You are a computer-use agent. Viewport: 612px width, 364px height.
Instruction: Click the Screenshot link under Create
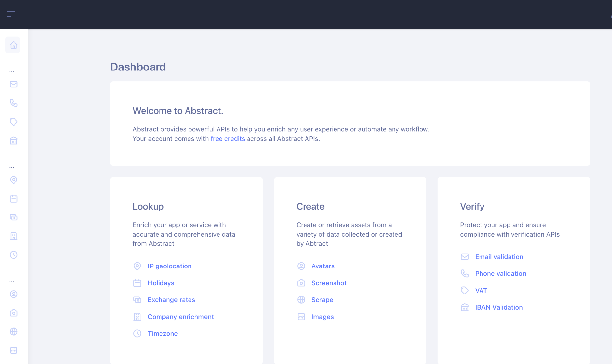coord(329,283)
